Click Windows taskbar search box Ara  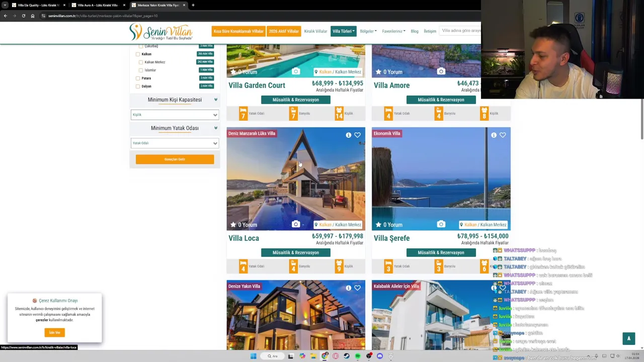pyautogui.click(x=272, y=356)
